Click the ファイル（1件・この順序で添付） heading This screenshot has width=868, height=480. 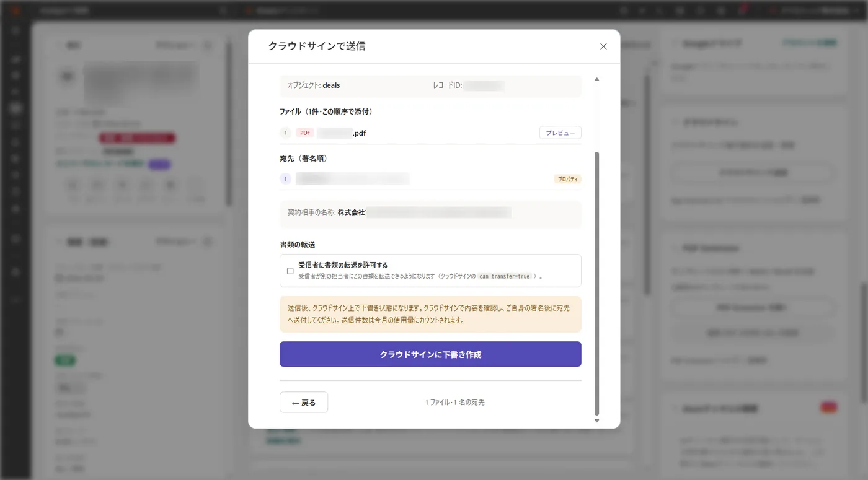point(326,111)
